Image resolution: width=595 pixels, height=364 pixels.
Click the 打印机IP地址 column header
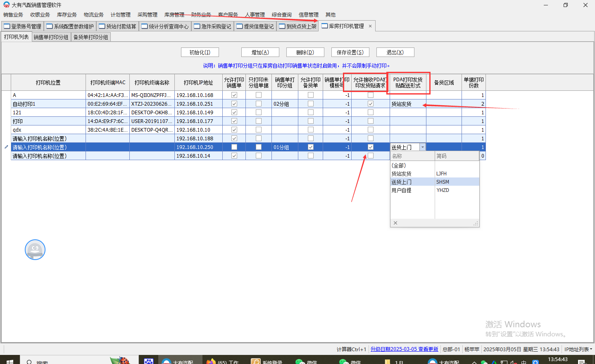pyautogui.click(x=198, y=83)
